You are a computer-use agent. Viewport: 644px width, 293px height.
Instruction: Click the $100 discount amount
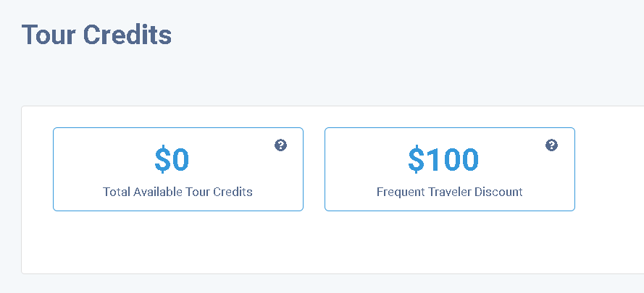coord(443,160)
